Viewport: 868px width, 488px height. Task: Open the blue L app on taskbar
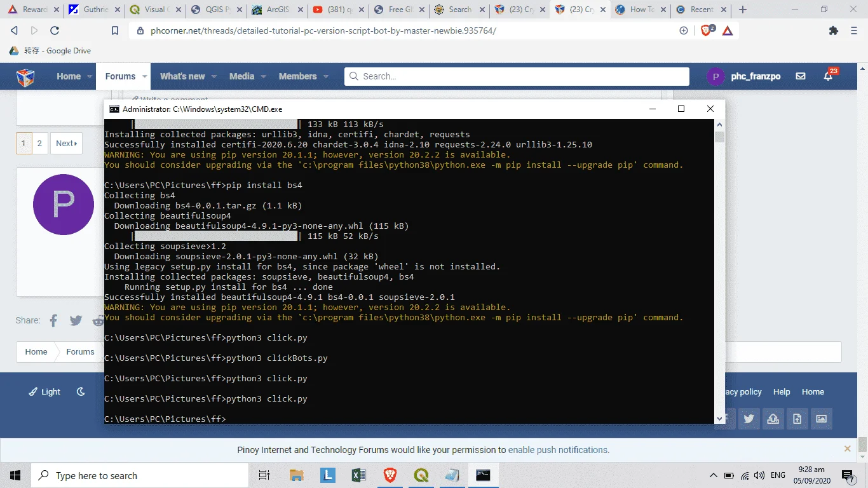coord(328,475)
